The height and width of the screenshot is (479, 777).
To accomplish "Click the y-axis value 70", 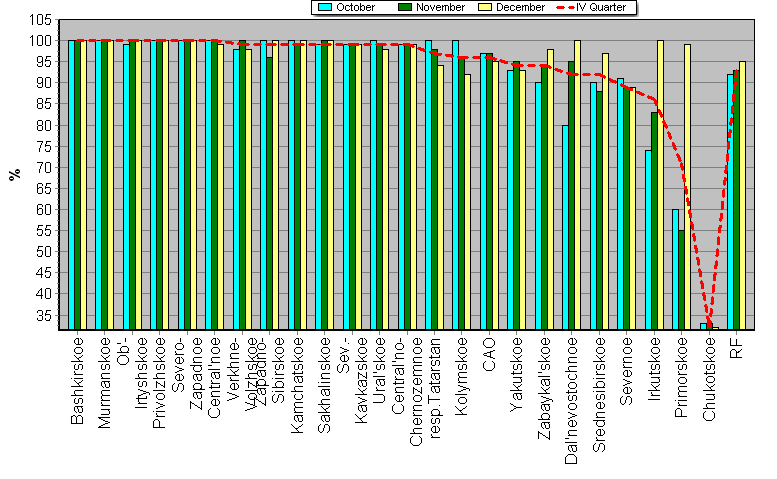I will pos(43,168).
